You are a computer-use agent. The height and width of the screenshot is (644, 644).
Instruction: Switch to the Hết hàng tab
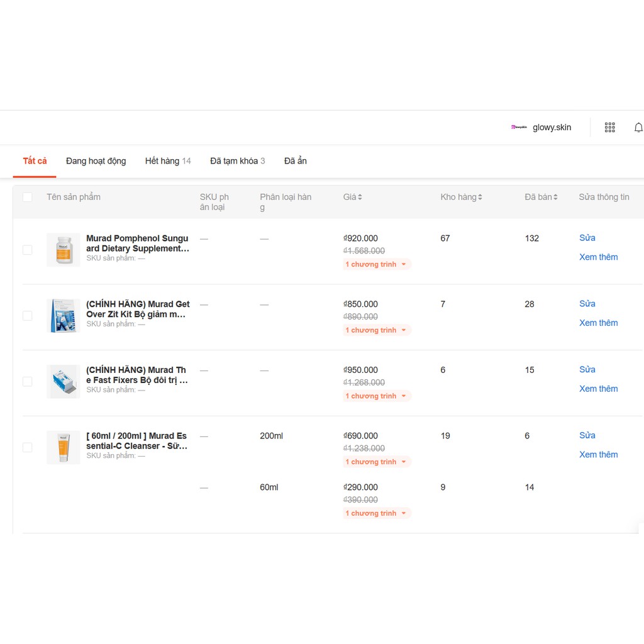coord(167,161)
